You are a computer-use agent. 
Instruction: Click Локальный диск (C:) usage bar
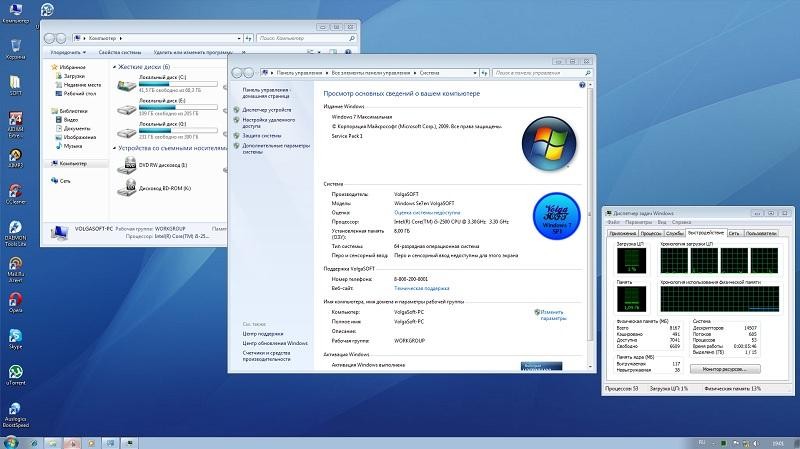point(178,84)
